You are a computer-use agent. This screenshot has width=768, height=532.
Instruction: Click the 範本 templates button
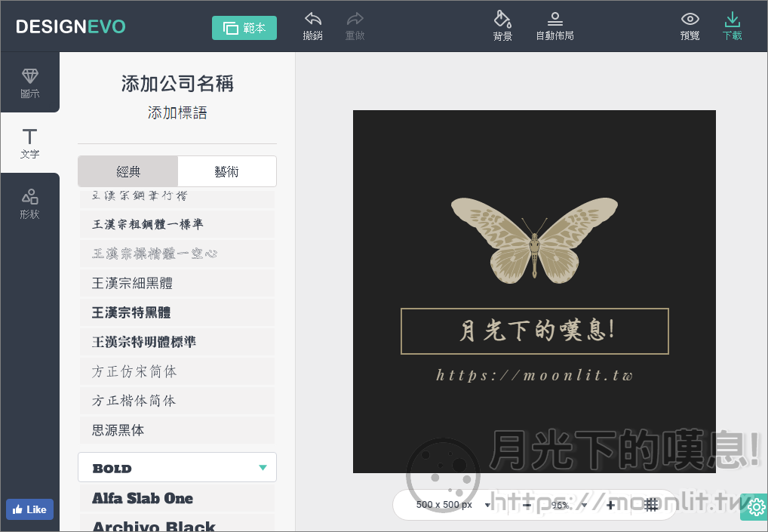pos(244,28)
